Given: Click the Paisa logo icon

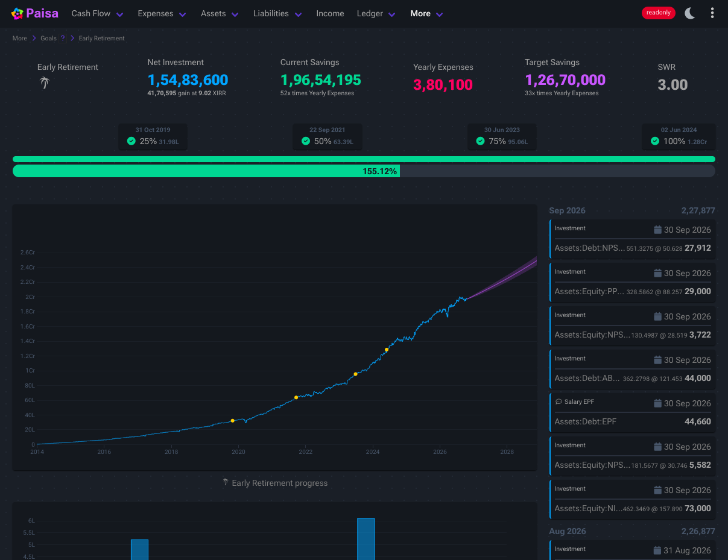Looking at the screenshot, I should [17, 13].
